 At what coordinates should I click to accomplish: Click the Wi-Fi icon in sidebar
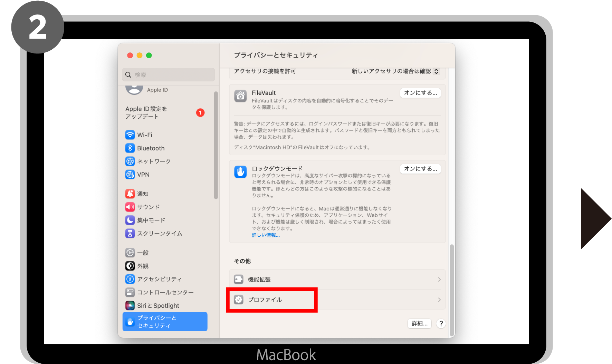click(x=130, y=135)
